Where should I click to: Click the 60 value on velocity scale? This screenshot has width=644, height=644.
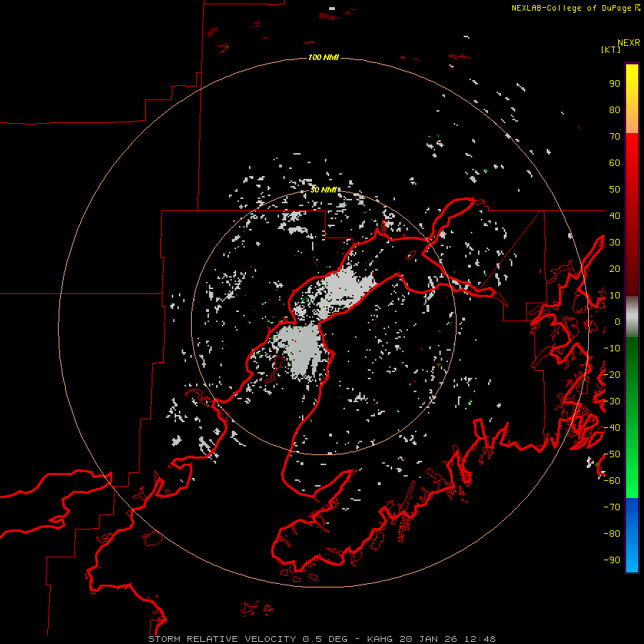(615, 163)
